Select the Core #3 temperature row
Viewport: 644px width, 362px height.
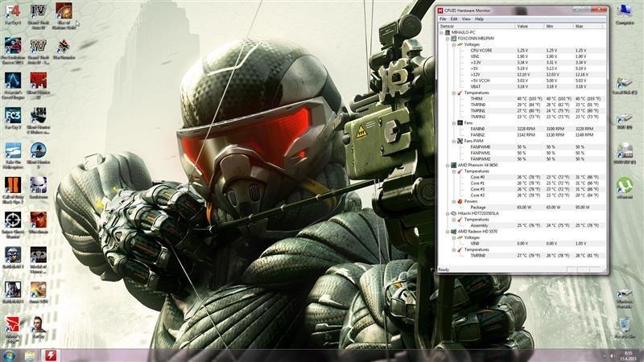(x=522, y=189)
